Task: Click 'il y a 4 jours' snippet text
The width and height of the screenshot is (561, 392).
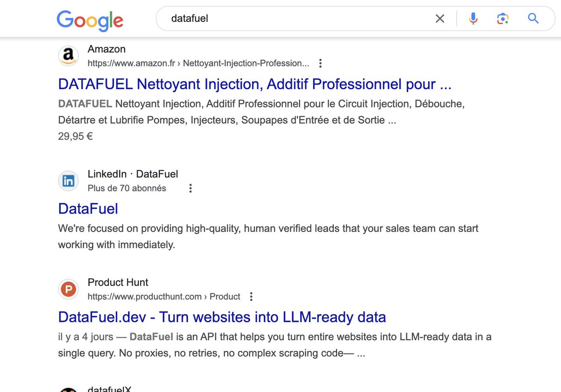Action: pos(86,337)
